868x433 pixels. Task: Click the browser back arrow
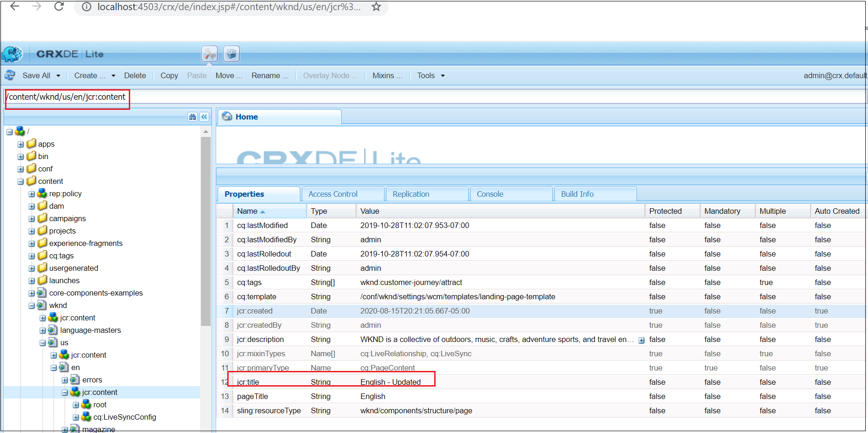point(15,6)
